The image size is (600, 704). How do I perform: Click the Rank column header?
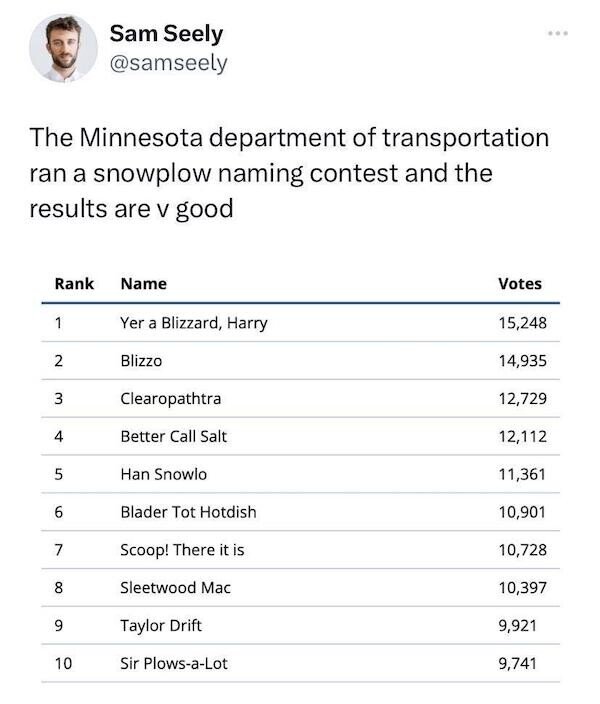(74, 283)
